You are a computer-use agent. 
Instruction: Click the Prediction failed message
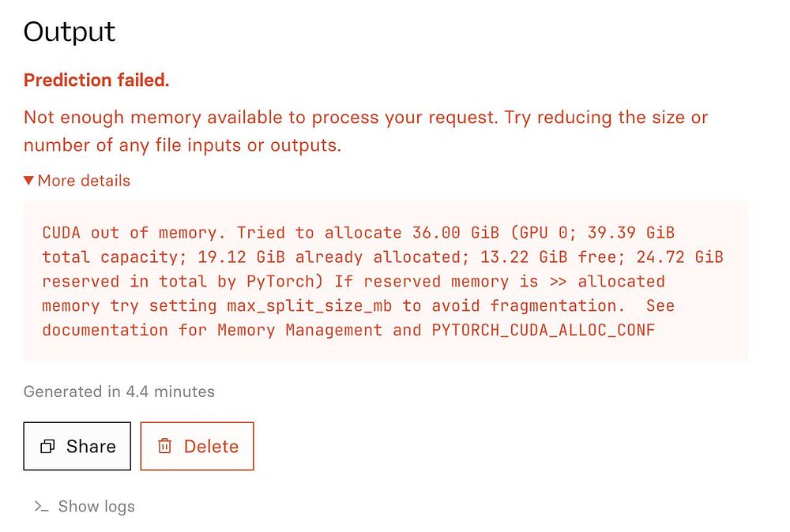(x=96, y=81)
